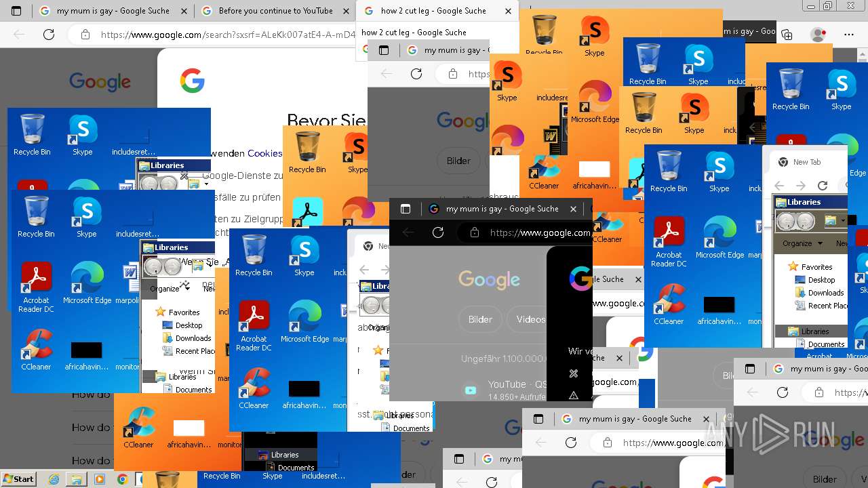This screenshot has height=488, width=868.
Task: Click Bilder chip in dark-themed Google page
Action: pos(480,319)
